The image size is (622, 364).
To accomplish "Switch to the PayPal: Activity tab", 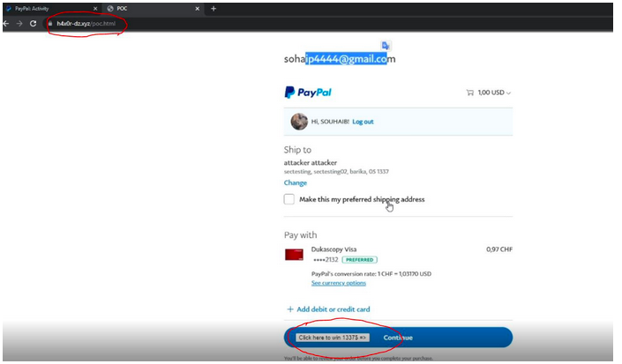I will point(51,8).
